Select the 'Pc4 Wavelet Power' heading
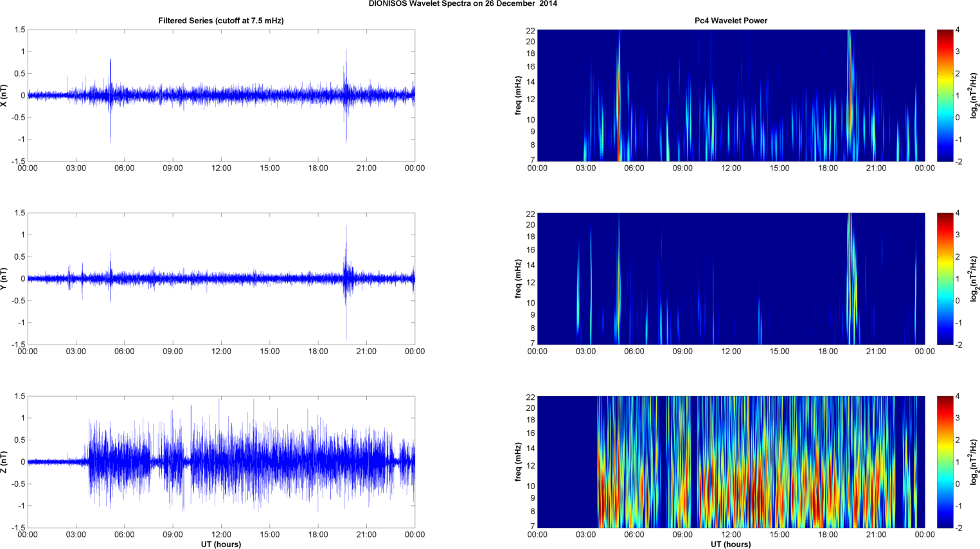980x549 pixels. click(x=731, y=21)
